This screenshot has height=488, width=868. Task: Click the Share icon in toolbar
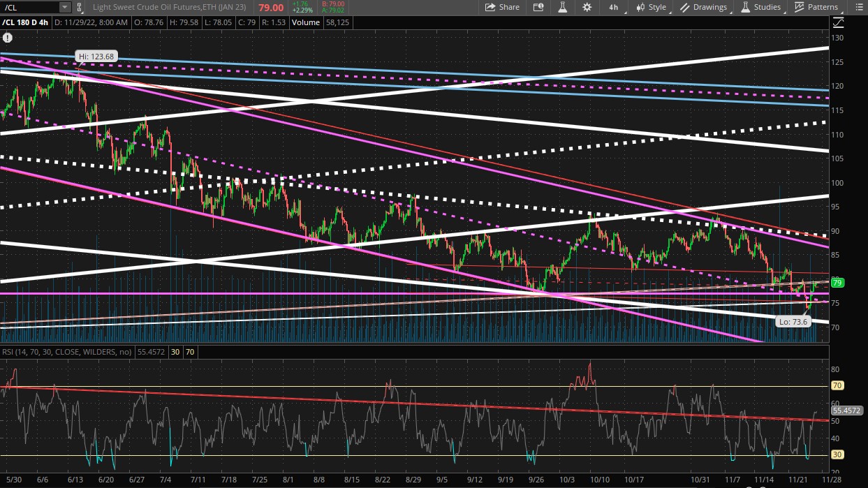pyautogui.click(x=492, y=7)
